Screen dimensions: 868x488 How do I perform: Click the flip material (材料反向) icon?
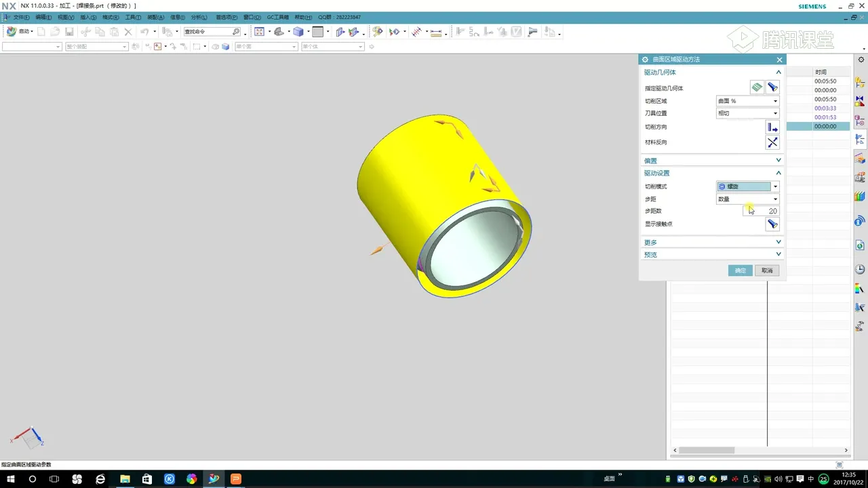click(x=772, y=142)
